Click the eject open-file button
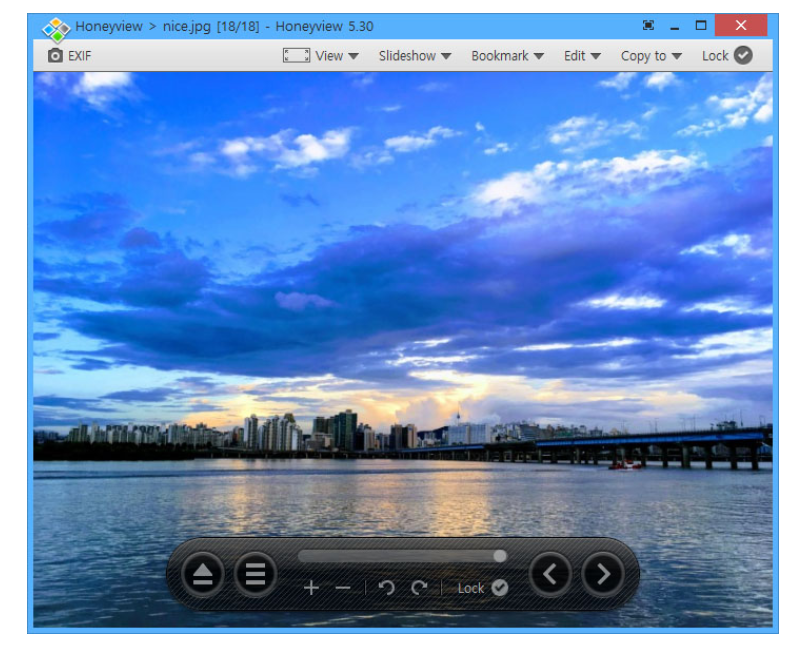The height and width of the screenshot is (653, 794). pos(203,574)
